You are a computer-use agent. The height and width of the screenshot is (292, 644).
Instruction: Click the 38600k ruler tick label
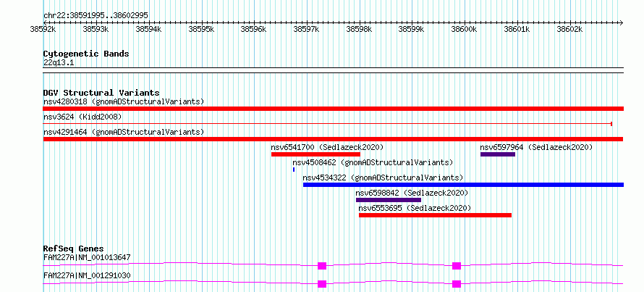(x=465, y=30)
